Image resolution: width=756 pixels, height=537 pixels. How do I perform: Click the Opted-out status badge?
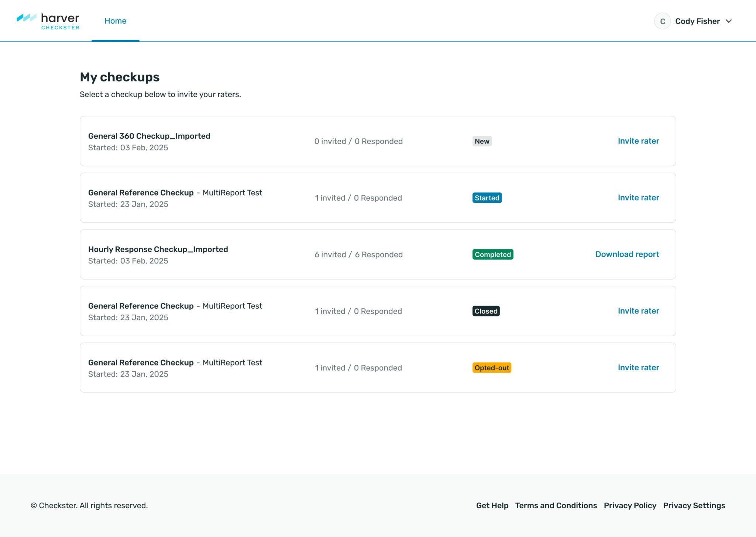click(491, 367)
